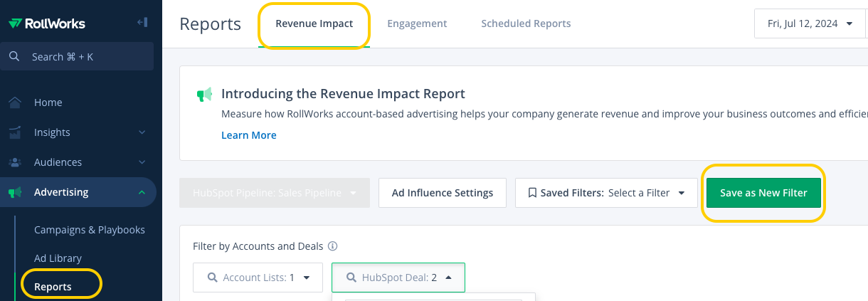Click the bookmark icon in Saved Filters

531,193
